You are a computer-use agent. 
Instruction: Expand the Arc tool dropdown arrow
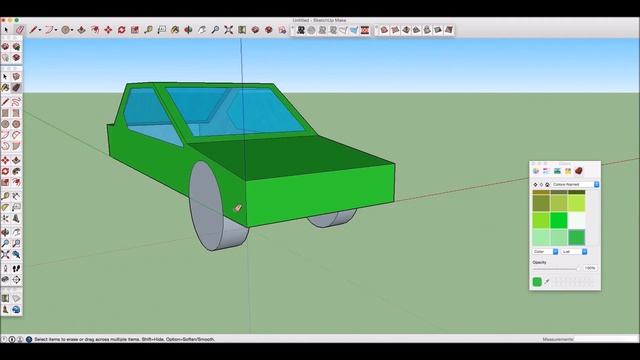[x=56, y=30]
